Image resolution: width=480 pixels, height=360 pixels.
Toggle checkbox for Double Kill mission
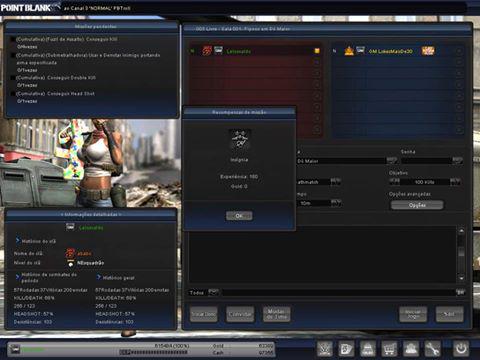13,78
